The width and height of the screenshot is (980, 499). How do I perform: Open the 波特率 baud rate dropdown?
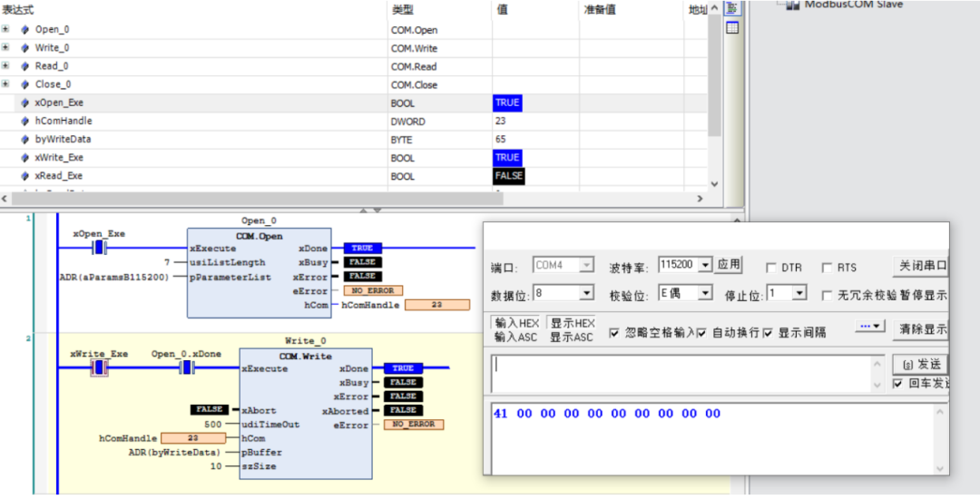pyautogui.click(x=706, y=265)
